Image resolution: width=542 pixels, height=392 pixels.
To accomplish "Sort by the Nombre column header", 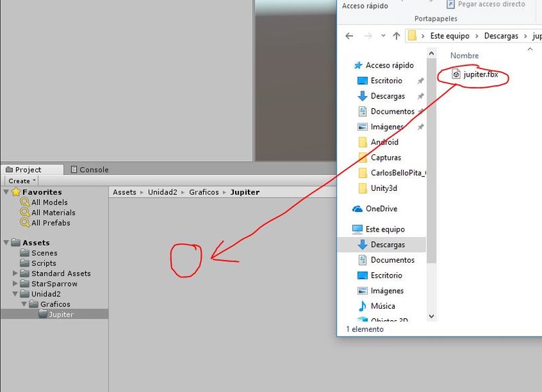I will 464,56.
